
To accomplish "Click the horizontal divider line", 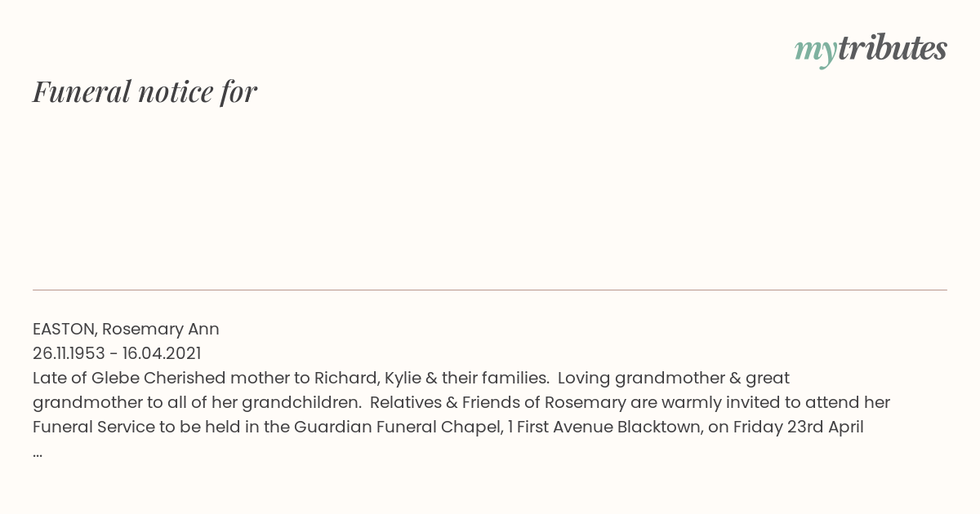I will point(490,290).
